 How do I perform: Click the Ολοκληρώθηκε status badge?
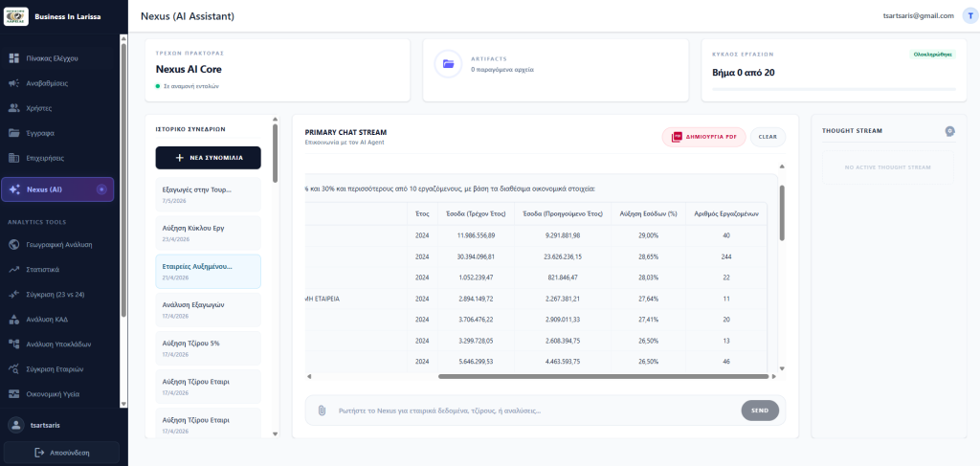pyautogui.click(x=932, y=55)
